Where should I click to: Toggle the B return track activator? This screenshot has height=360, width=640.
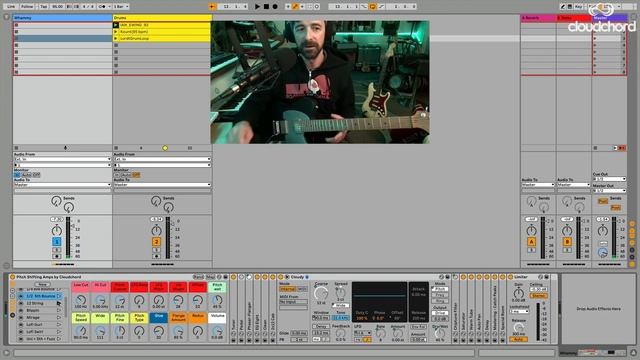coord(567,242)
